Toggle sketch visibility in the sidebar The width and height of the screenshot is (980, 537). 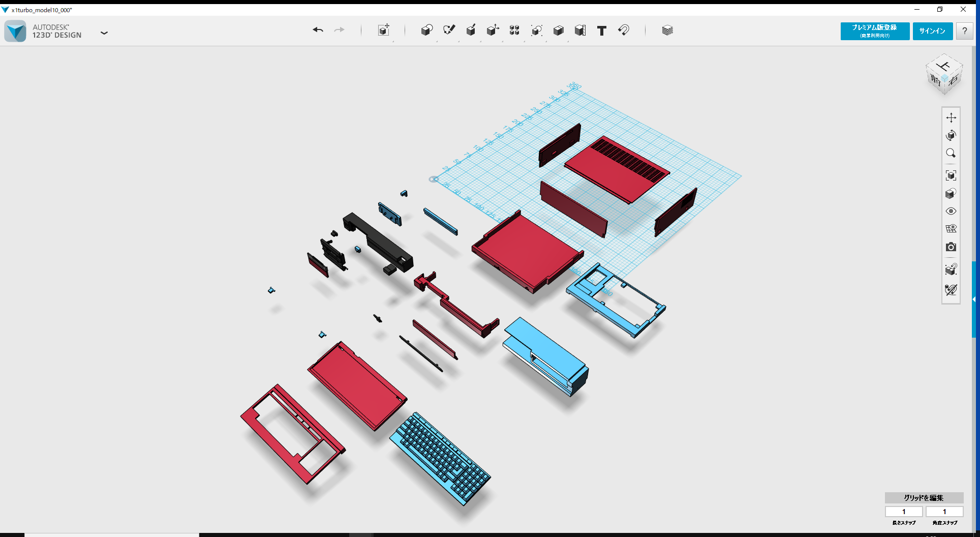coord(951,290)
